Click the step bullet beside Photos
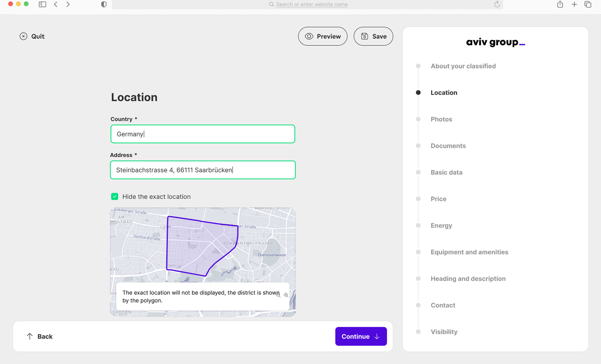 [419, 119]
